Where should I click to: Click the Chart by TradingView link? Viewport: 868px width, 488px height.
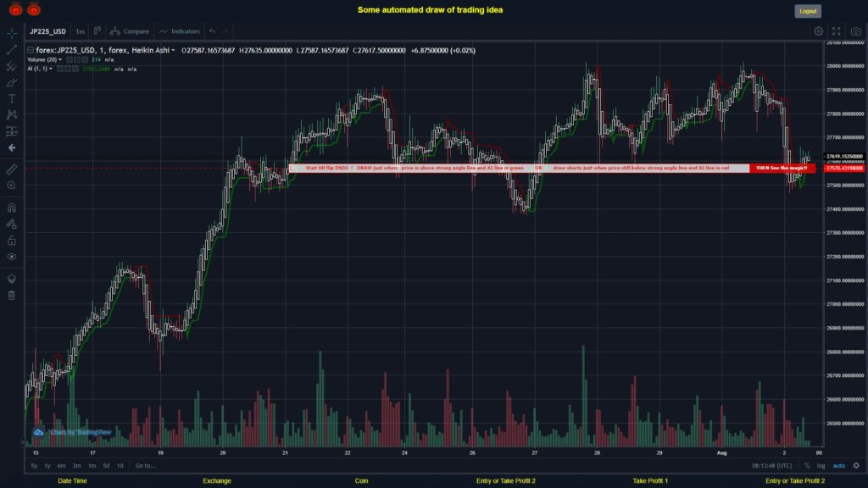(73, 432)
